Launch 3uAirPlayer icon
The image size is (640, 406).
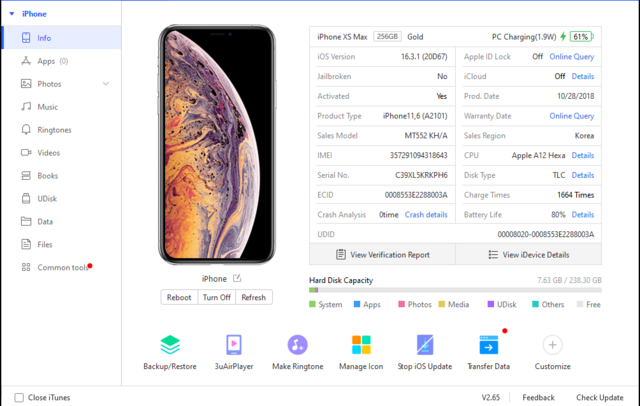pyautogui.click(x=234, y=345)
